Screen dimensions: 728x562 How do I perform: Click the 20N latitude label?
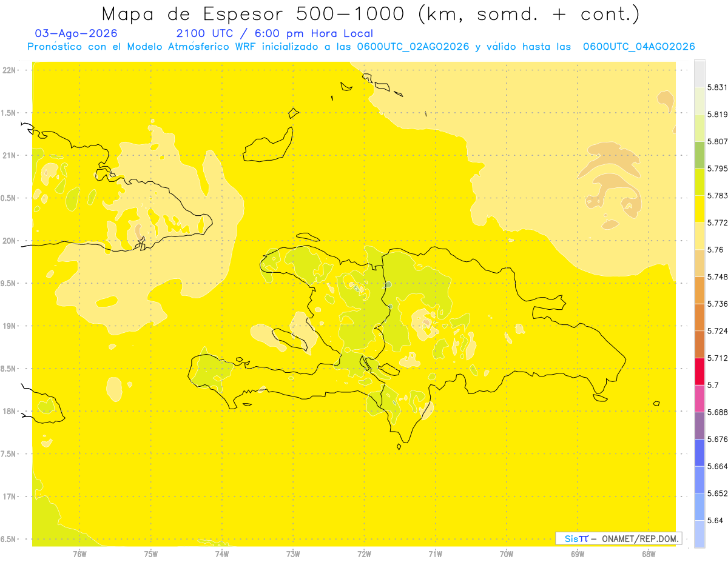[8, 241]
